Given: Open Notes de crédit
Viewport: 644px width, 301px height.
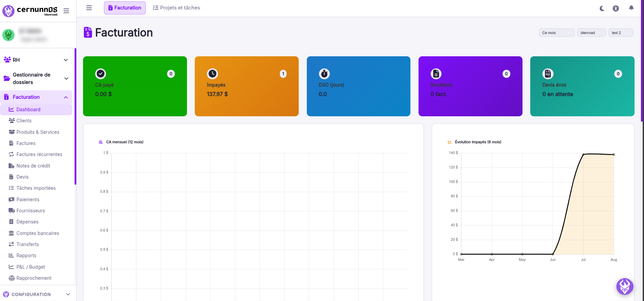Looking at the screenshot, I should [x=36, y=166].
